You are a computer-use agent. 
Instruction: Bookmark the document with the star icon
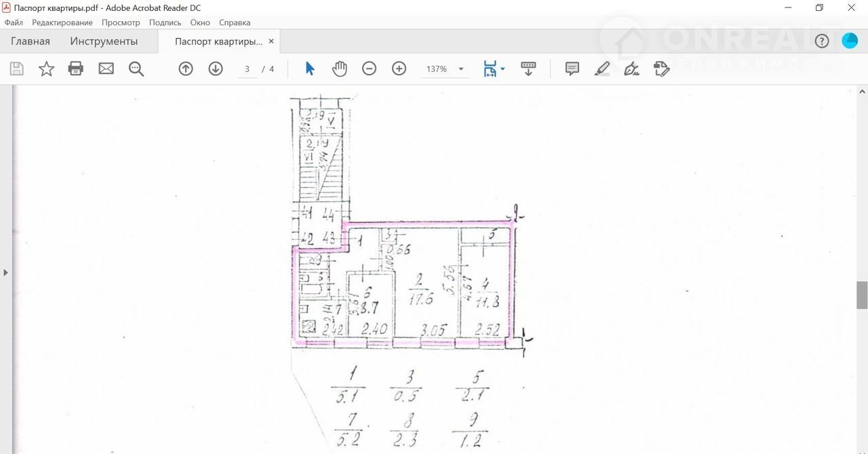click(46, 68)
